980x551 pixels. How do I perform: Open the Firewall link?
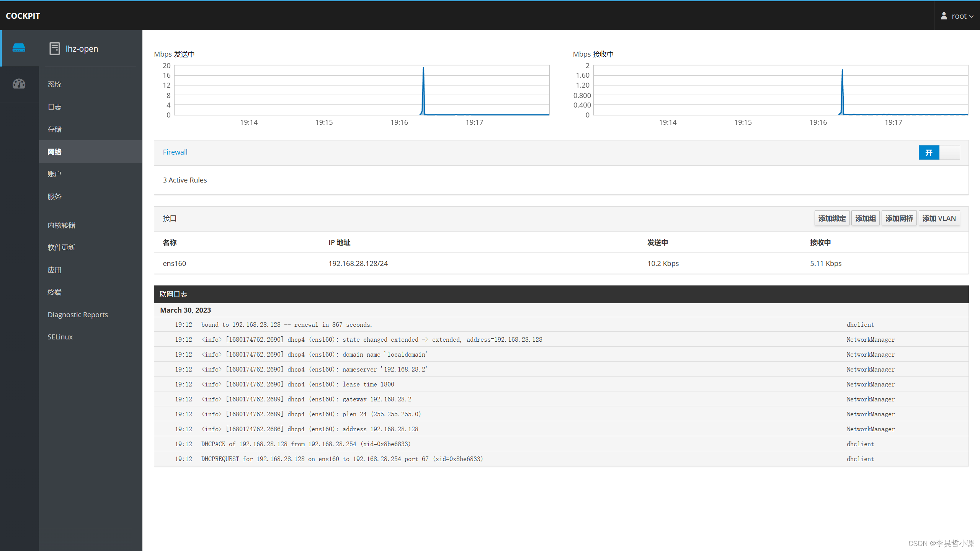click(175, 152)
